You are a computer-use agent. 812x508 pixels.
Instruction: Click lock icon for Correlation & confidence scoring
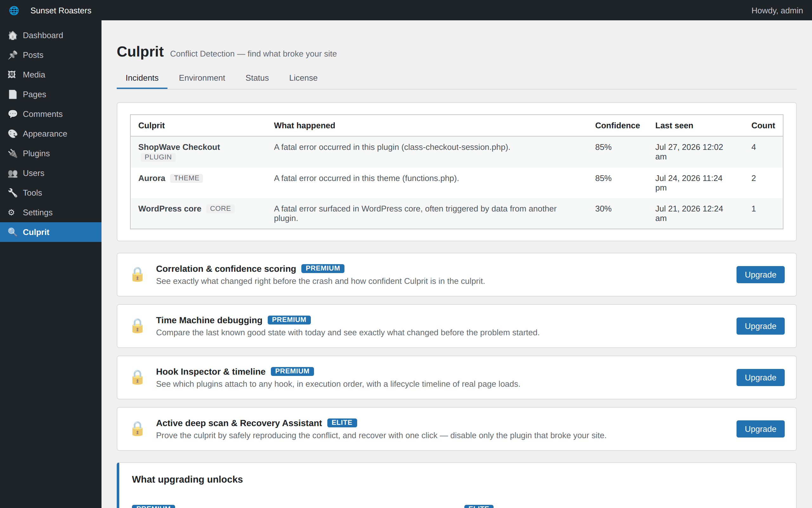coord(138,275)
